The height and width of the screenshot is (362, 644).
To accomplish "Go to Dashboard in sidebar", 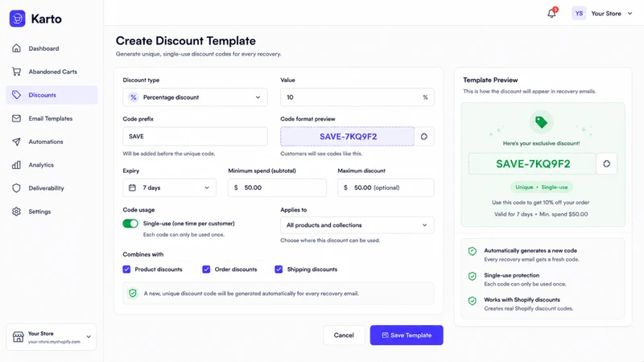I will point(52,48).
